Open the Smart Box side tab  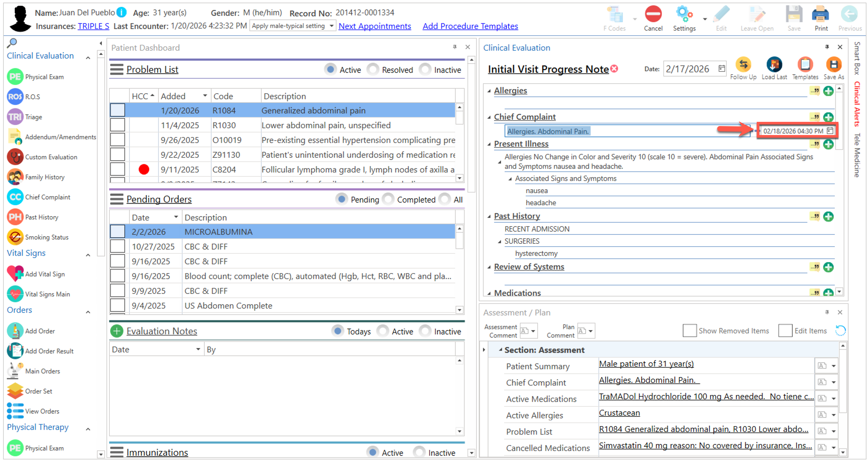857,58
